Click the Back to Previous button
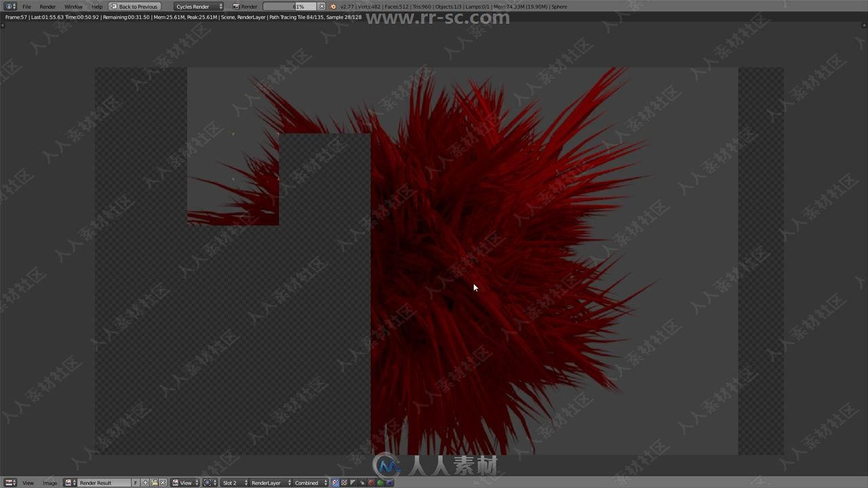Viewport: 868px width, 488px height. pyautogui.click(x=134, y=7)
